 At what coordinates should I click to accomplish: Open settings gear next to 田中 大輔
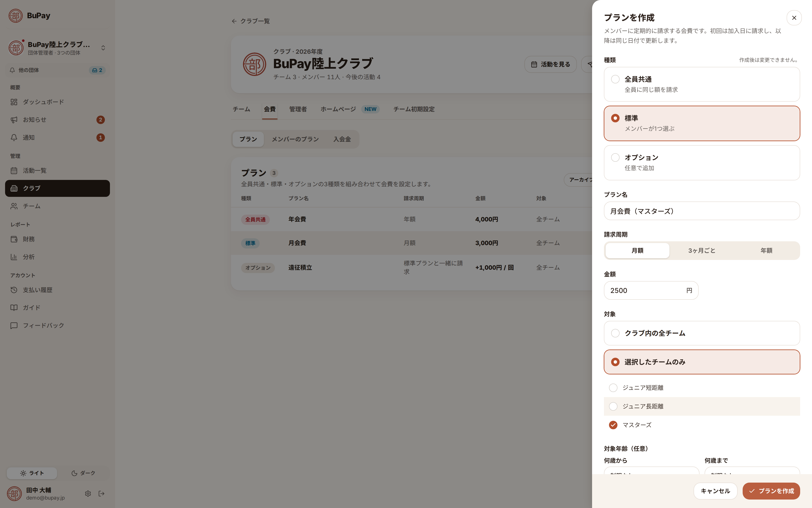tap(88, 494)
